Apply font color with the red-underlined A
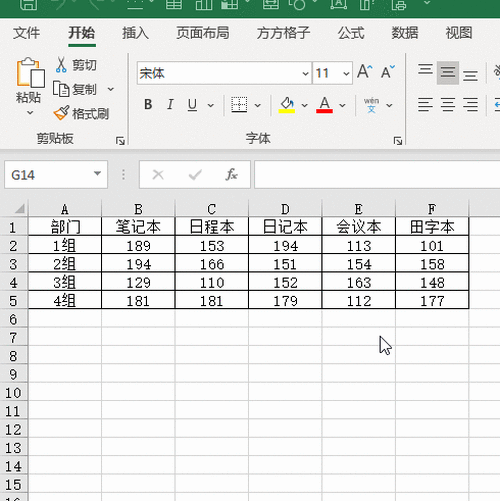This screenshot has width=500, height=501. click(324, 105)
